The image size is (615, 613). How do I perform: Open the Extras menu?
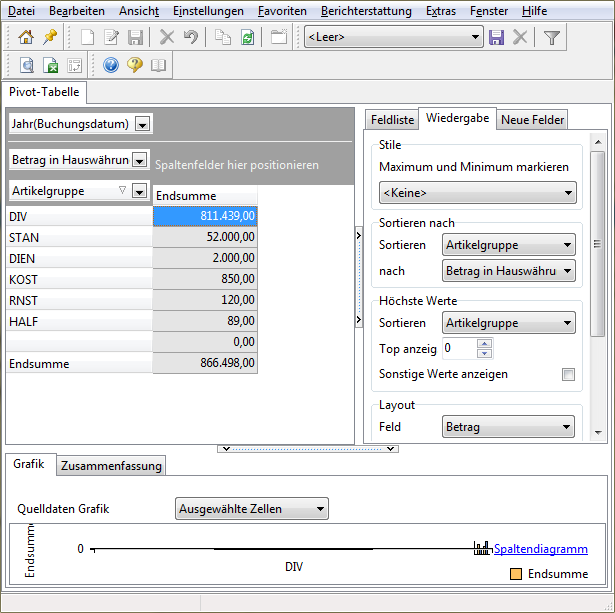point(441,11)
